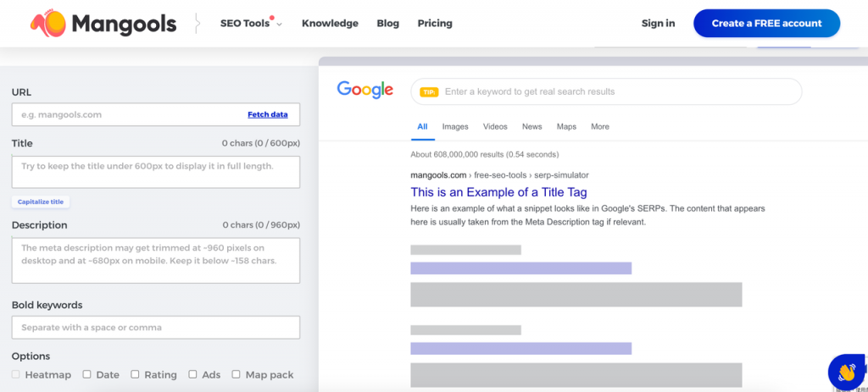Switch to the Images results tab
Viewport: 868px width, 392px height.
[x=455, y=127]
